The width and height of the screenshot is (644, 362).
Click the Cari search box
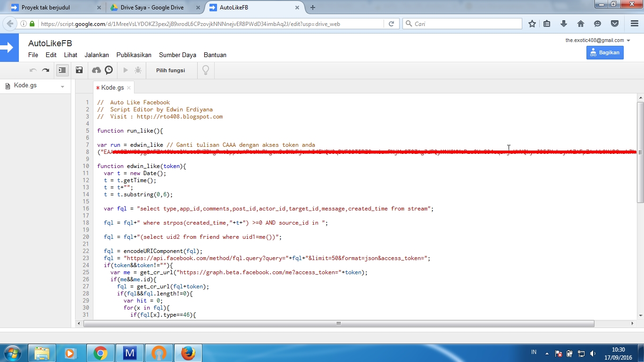(x=462, y=24)
